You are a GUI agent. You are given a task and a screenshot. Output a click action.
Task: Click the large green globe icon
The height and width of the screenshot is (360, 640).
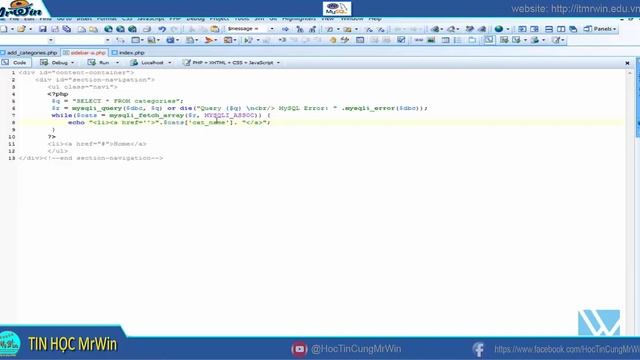tap(499, 29)
